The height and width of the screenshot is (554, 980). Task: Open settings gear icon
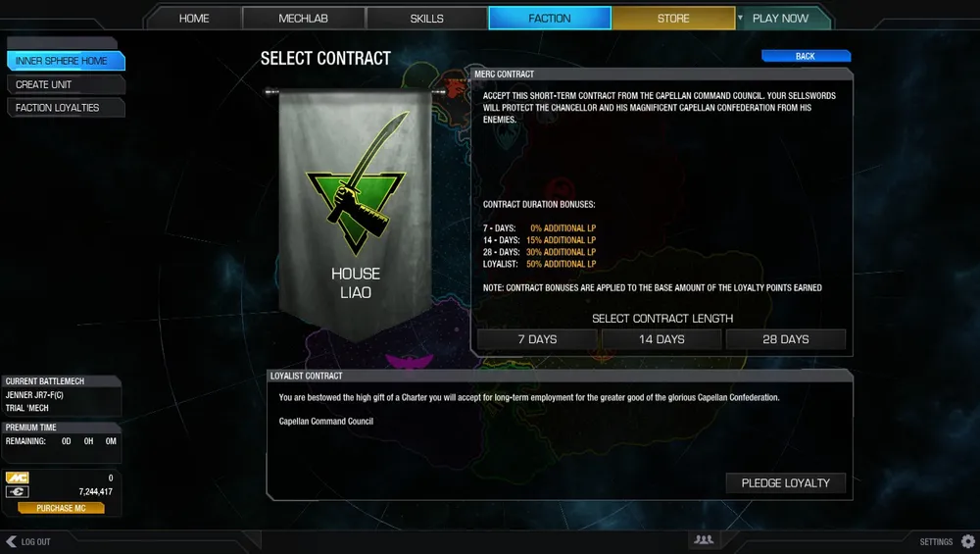pos(968,541)
